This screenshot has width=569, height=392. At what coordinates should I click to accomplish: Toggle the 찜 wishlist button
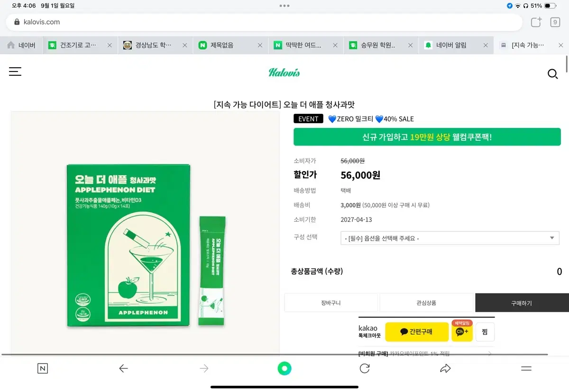coord(485,332)
